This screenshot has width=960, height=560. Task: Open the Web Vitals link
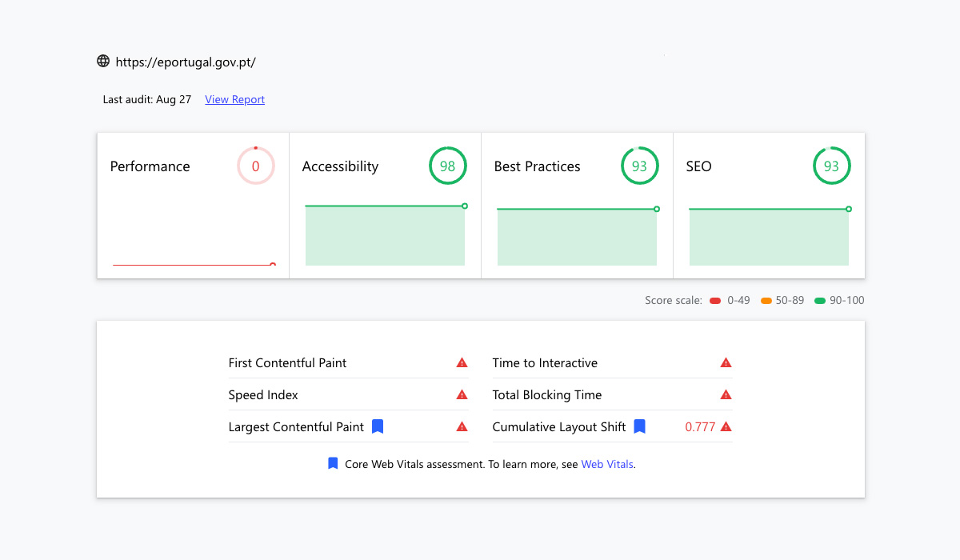click(607, 464)
